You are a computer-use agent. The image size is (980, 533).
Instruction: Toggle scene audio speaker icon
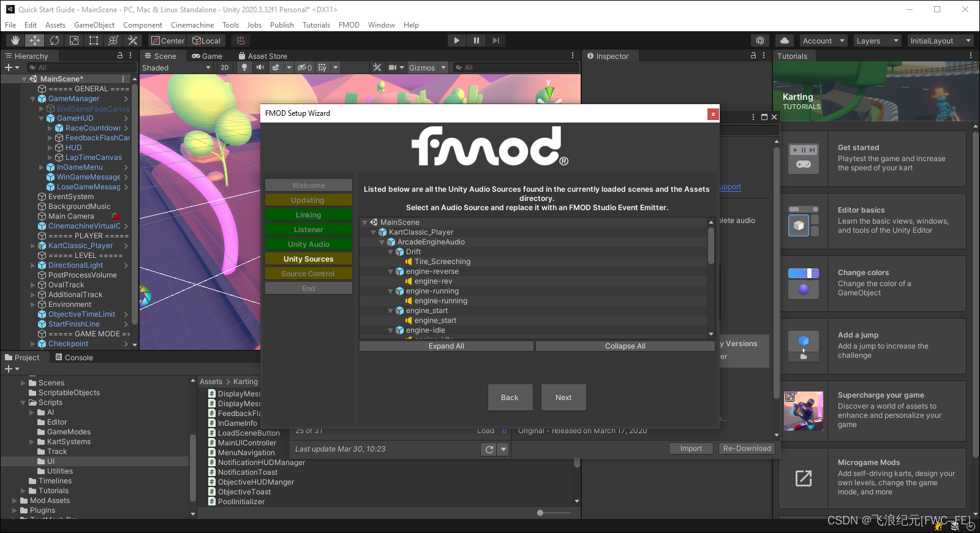260,67
